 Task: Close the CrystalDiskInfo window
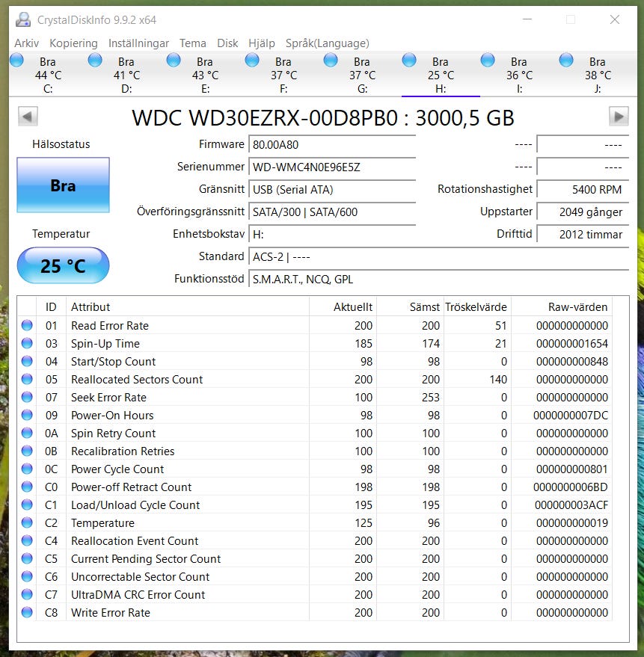(x=615, y=19)
